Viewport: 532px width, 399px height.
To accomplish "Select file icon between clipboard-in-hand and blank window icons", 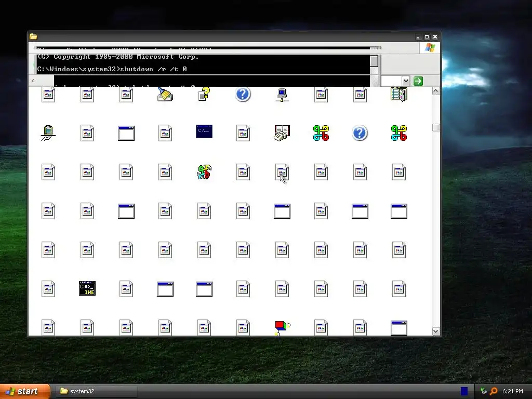I will [87, 133].
